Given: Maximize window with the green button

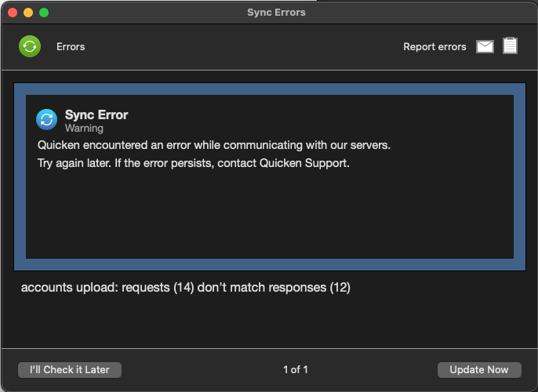Looking at the screenshot, I should (x=44, y=13).
